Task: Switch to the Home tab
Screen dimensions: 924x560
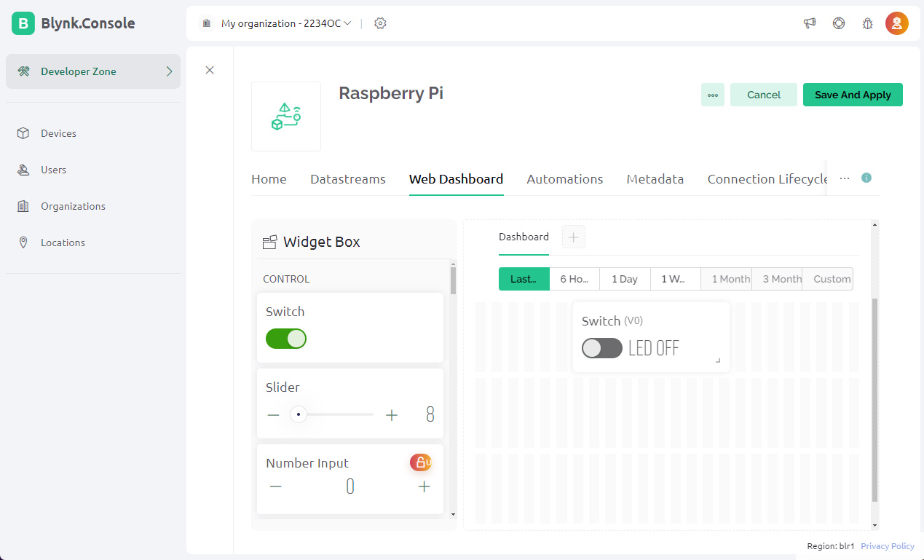Action: 269,179
